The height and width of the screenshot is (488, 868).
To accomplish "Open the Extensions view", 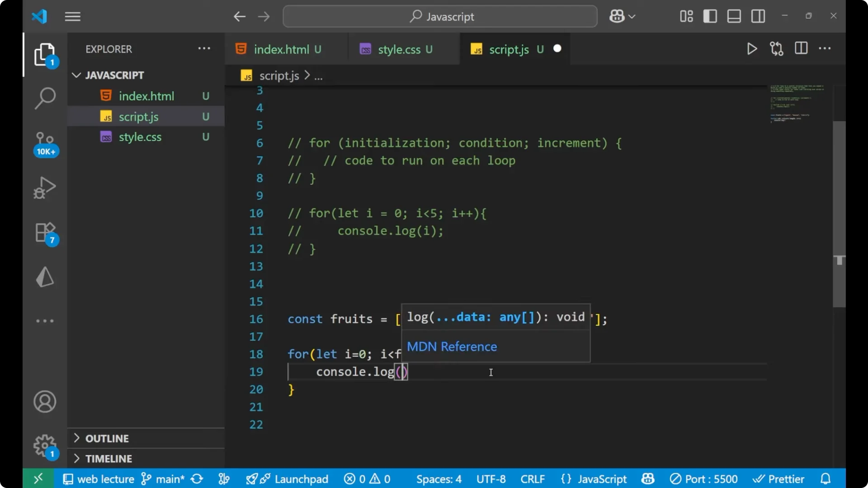I will 44,233.
